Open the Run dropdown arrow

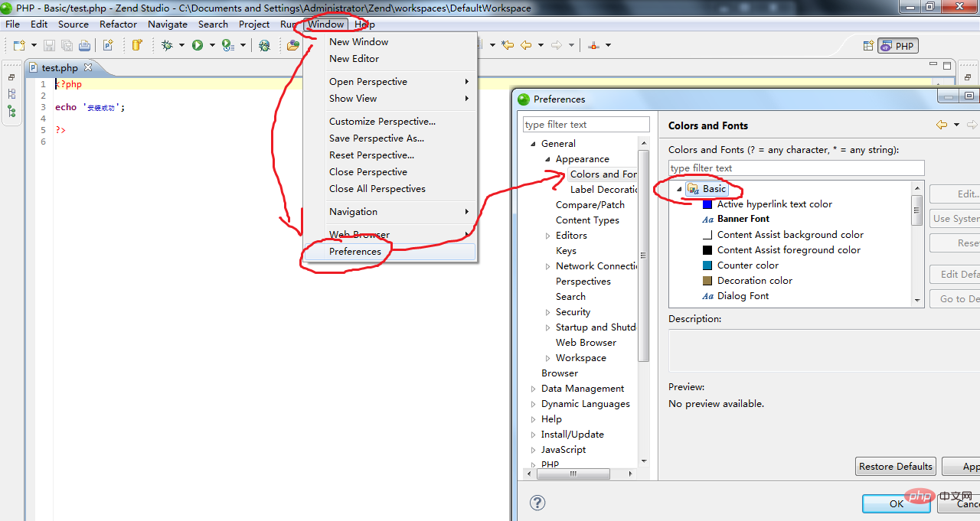(x=211, y=45)
